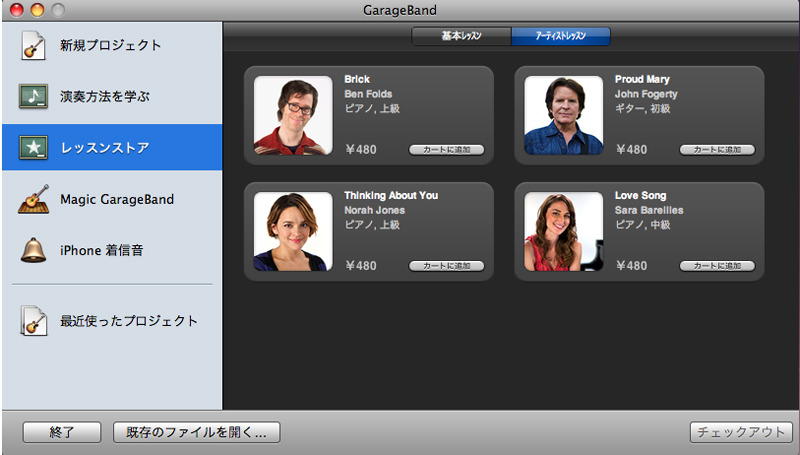Viewport: 800px width, 455px height.
Task: Click the Love Song lesson title
Action: click(640, 195)
